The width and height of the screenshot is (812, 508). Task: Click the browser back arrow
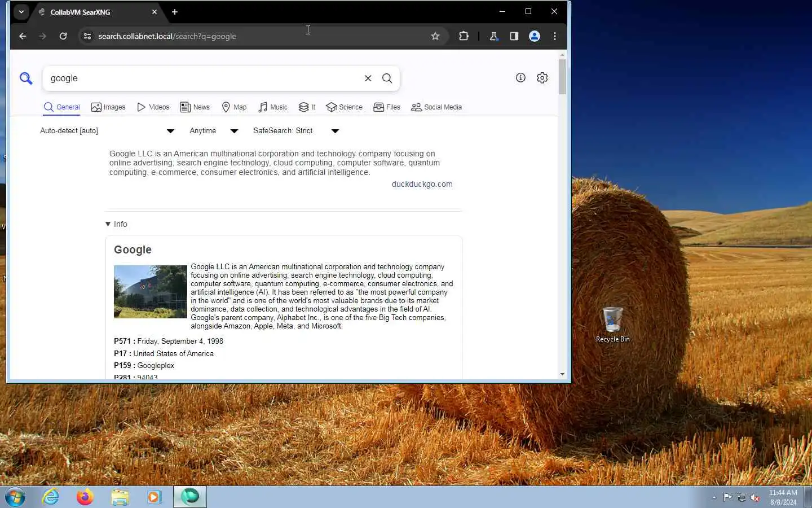click(x=23, y=36)
